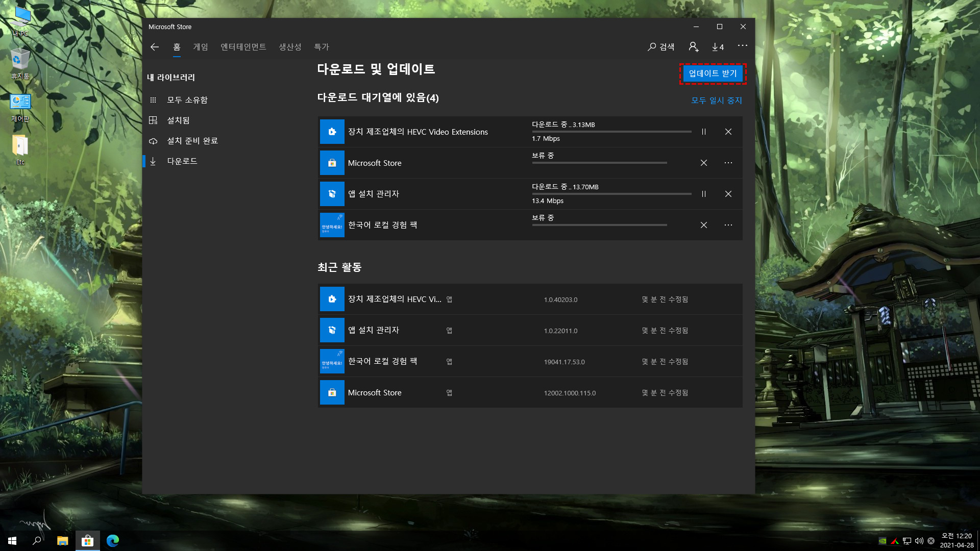Open the 검색 search button
Viewport: 980px width, 551px height.
coord(661,47)
